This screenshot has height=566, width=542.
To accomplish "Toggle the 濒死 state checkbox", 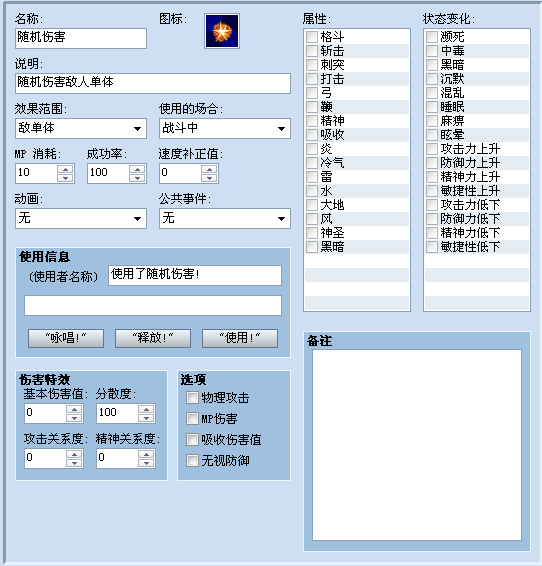I will 432,37.
